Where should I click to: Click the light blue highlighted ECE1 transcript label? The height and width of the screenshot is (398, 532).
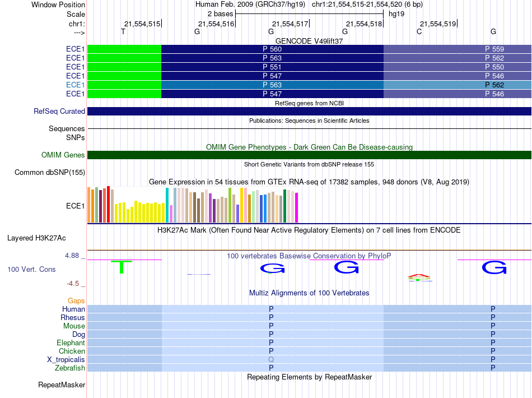76,85
